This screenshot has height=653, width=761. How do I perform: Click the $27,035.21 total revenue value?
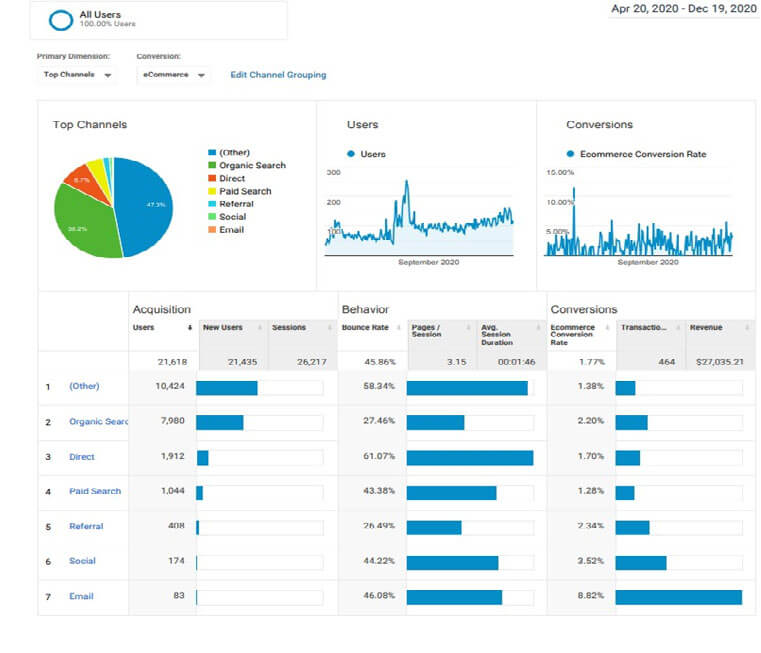point(719,362)
